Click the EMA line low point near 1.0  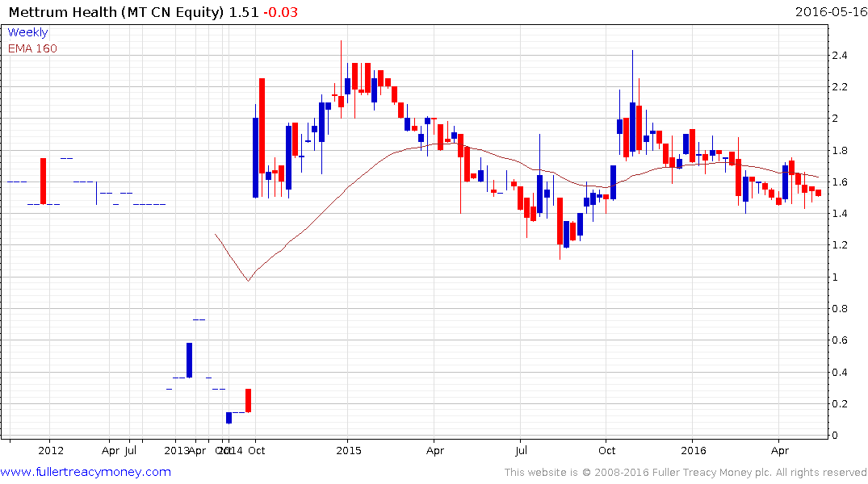248,281
